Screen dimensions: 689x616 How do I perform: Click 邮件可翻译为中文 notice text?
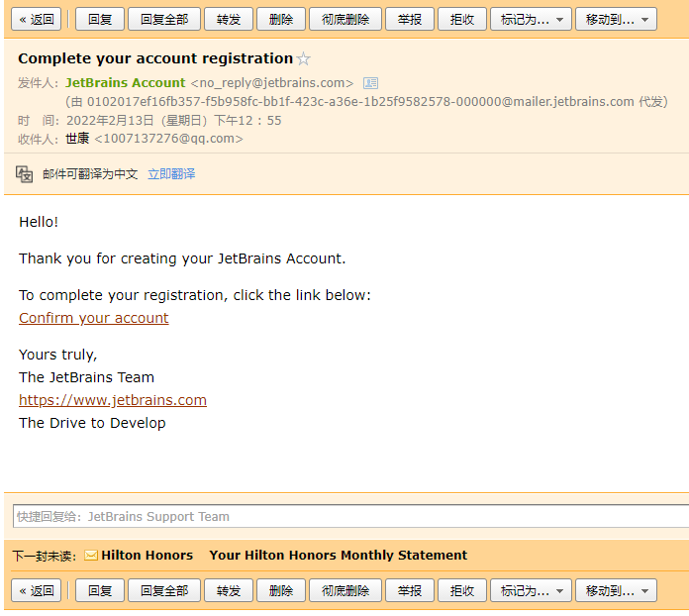pos(90,174)
